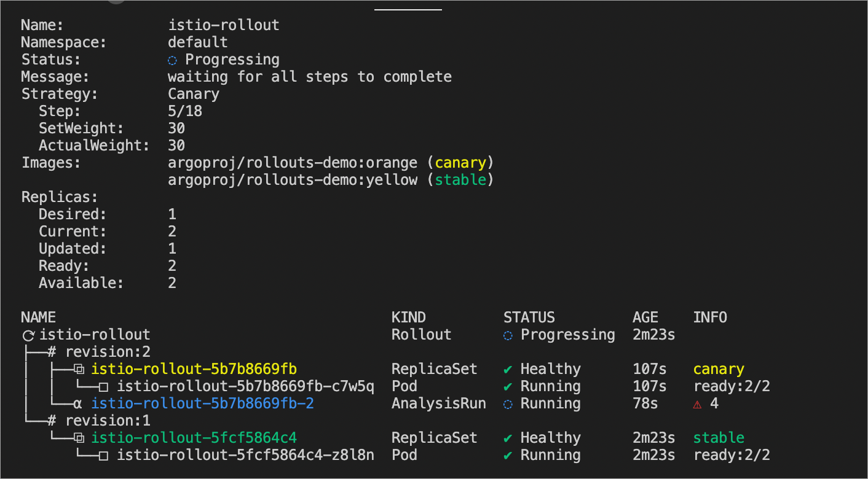Image resolution: width=868 pixels, height=479 pixels.
Task: Click the pod box icon for c7w5q
Action: [x=104, y=387]
